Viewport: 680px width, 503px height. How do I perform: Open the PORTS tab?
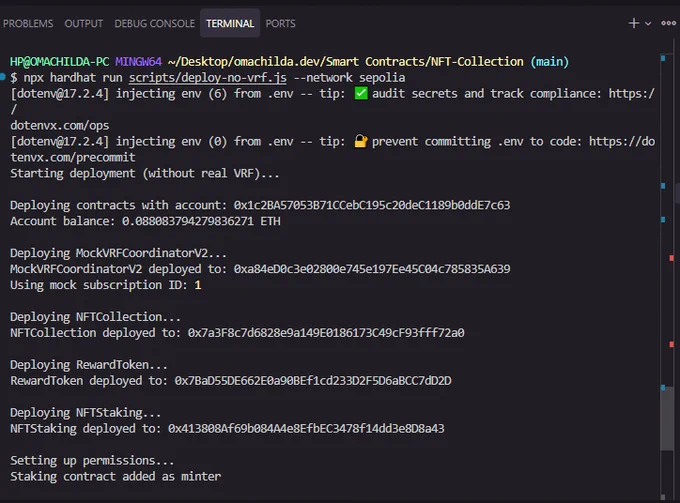point(281,23)
